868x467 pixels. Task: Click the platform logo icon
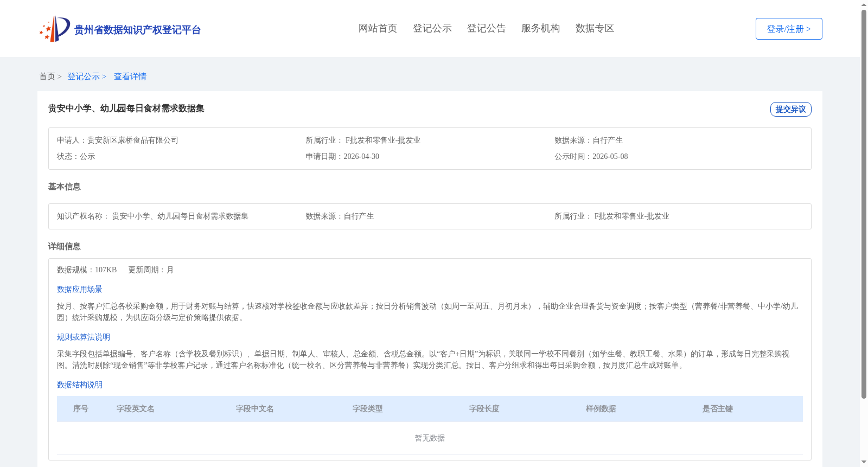pyautogui.click(x=55, y=29)
